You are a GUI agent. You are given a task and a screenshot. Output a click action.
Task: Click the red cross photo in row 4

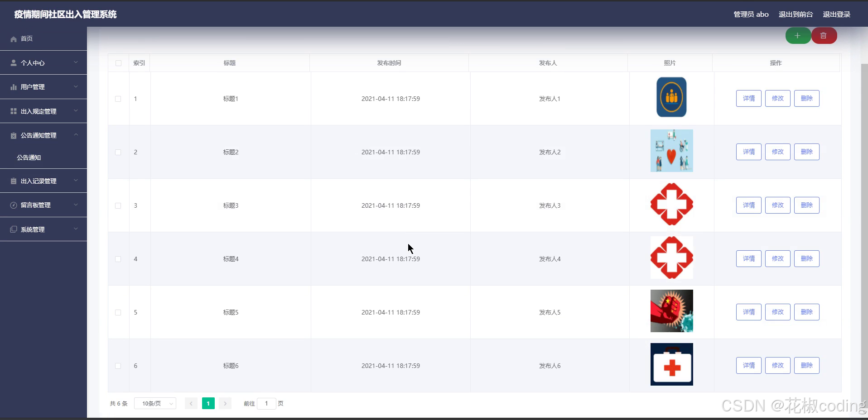tap(672, 258)
